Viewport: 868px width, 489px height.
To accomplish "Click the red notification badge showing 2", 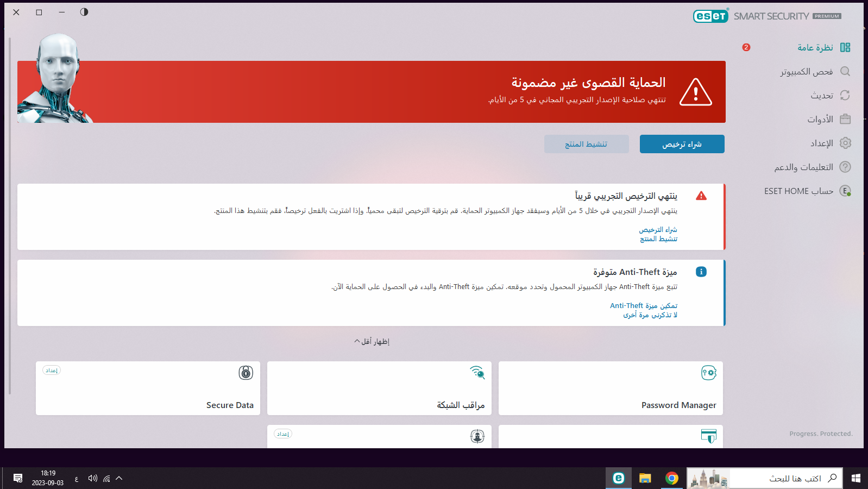I will click(746, 47).
